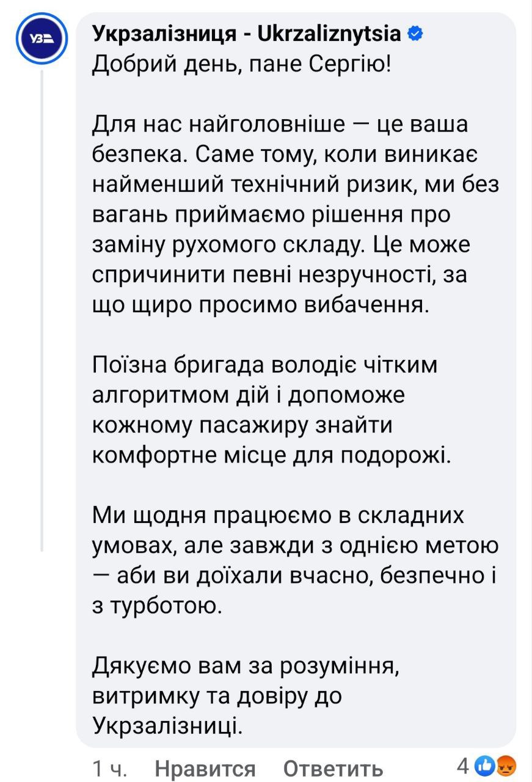Click the thumbs-up reaction icon
This screenshot has width=532, height=782.
pyautogui.click(x=486, y=764)
